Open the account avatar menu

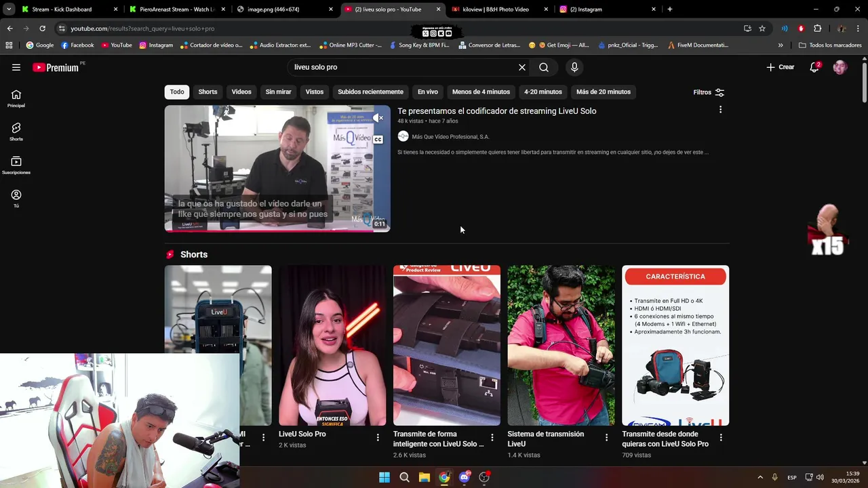click(840, 67)
